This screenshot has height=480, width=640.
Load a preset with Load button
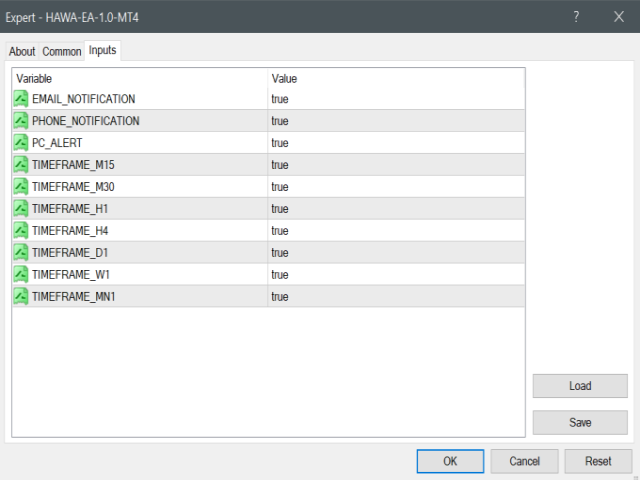pos(580,386)
